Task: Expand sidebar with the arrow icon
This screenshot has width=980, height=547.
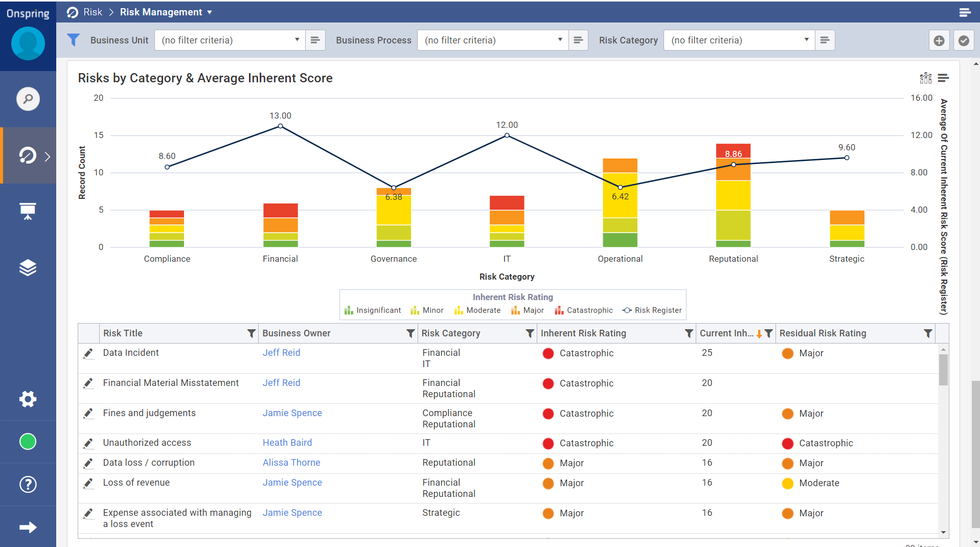Action: click(x=28, y=527)
